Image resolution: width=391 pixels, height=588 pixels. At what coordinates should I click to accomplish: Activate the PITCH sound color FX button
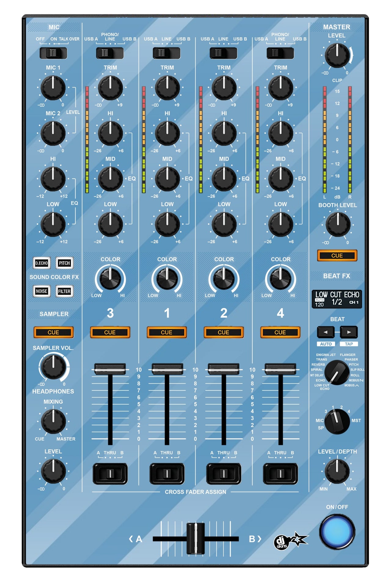click(x=64, y=263)
